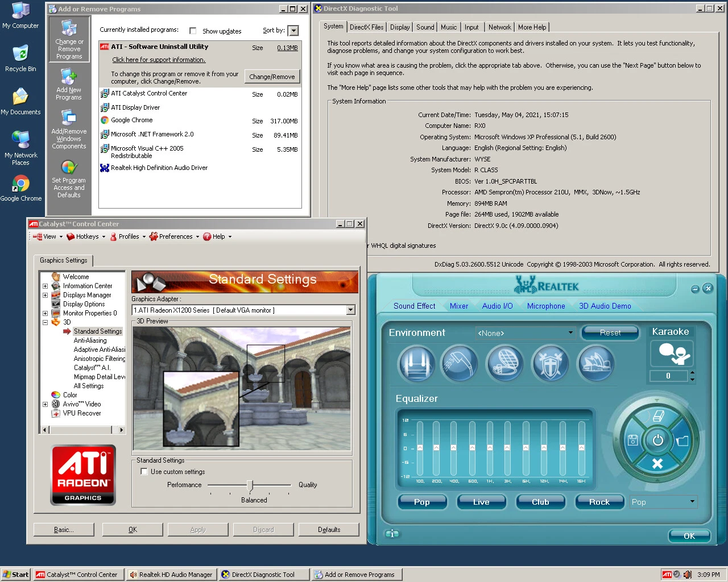This screenshot has width=728, height=582.
Task: Click the Environment Reset button
Action: tap(610, 333)
